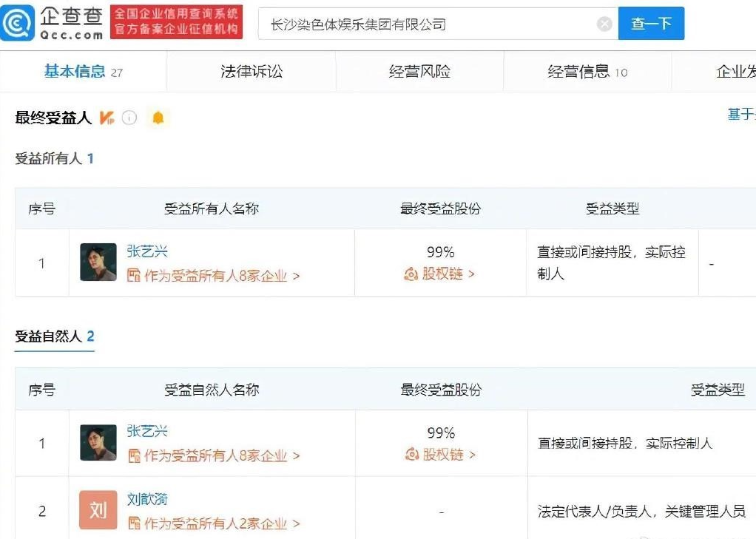Open 张艺兴 photo in 受益自然人 table
This screenshot has height=539, width=756.
point(98,443)
